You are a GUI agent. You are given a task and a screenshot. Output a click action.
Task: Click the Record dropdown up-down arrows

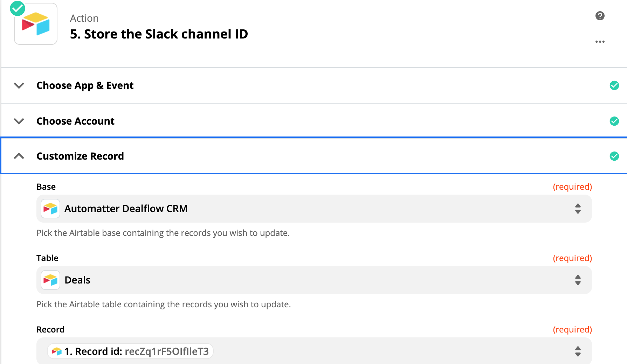coord(578,351)
